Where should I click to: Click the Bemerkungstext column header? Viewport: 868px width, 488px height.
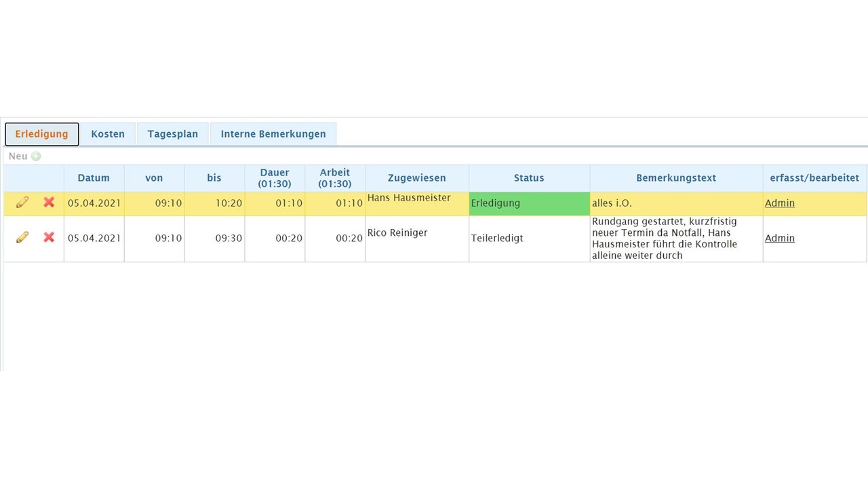(x=676, y=178)
